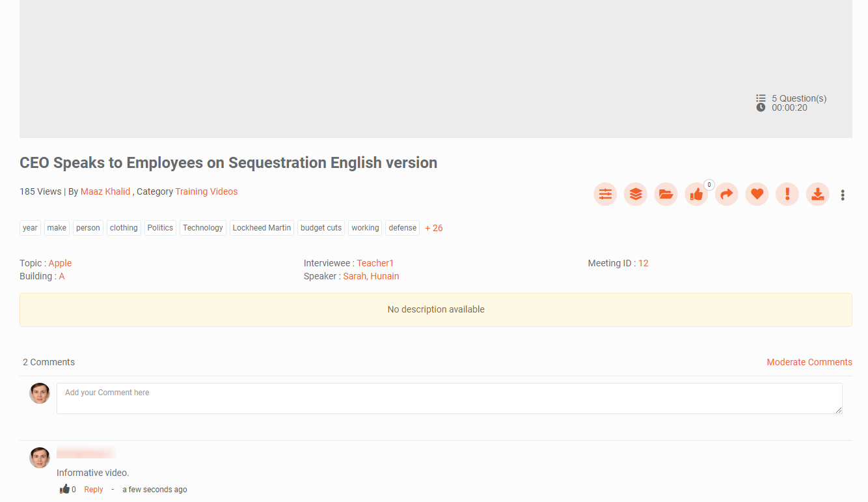Open Moderate Comments
868x502 pixels.
(x=809, y=362)
